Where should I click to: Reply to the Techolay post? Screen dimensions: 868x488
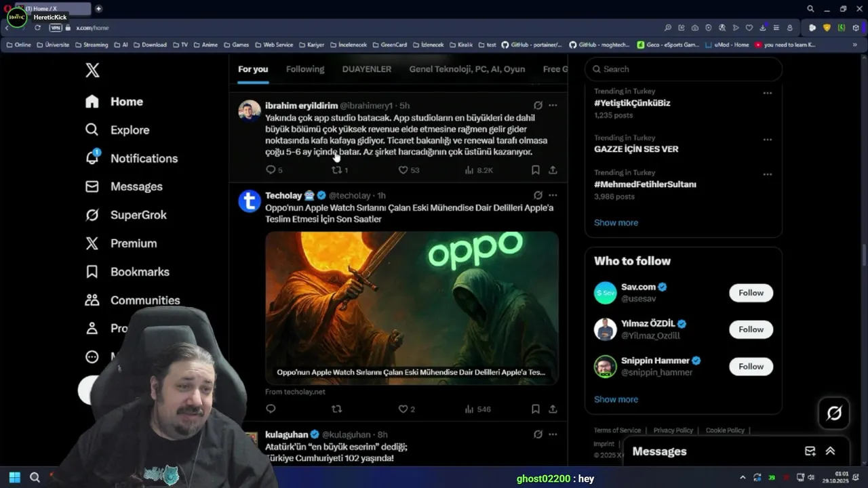click(271, 409)
